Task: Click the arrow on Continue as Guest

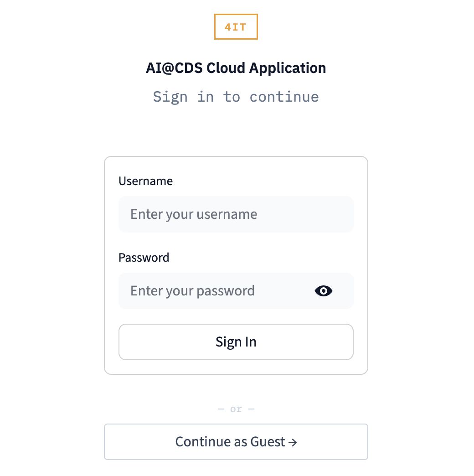Action: [x=293, y=442]
